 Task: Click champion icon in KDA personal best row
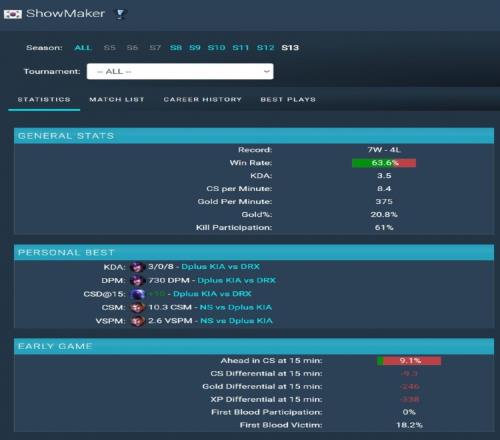coord(137,267)
